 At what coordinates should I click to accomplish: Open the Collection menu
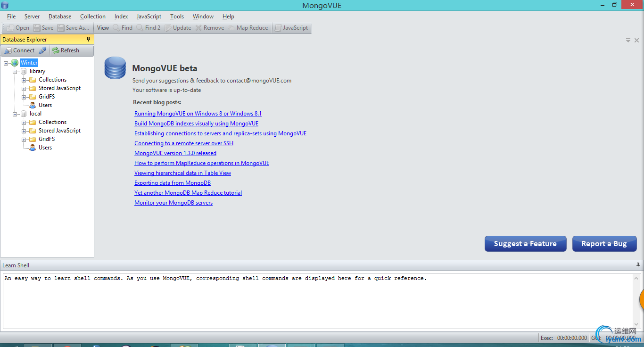coord(93,17)
